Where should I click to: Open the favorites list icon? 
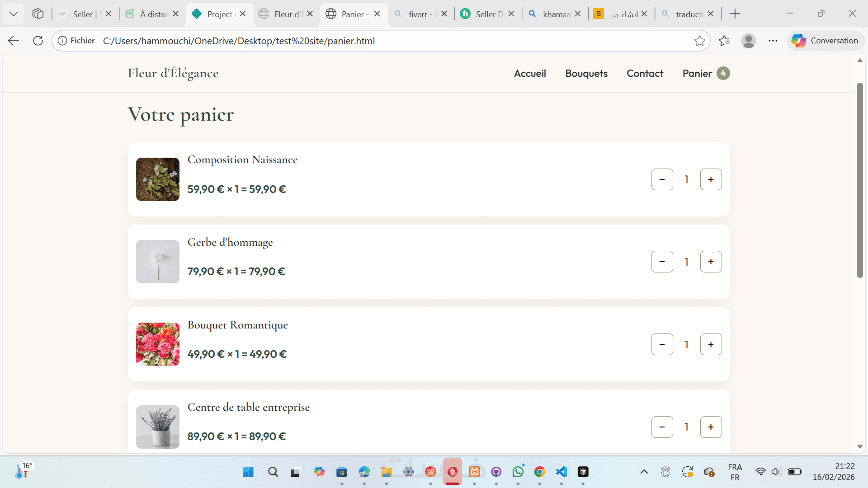point(724,41)
